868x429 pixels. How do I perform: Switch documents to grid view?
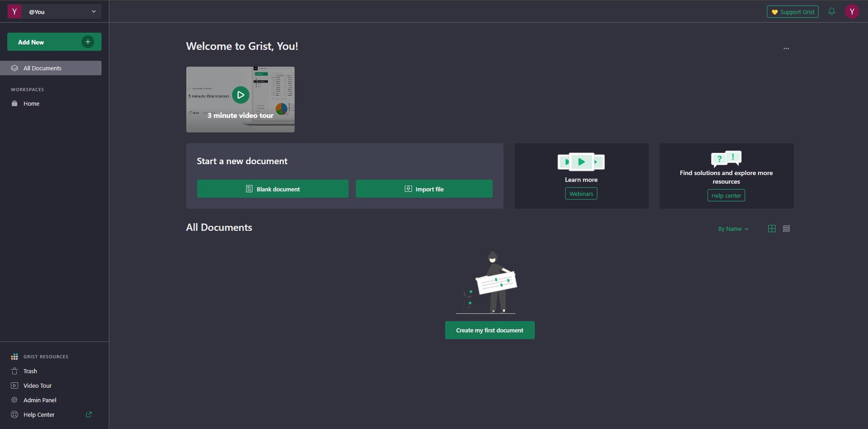point(772,229)
